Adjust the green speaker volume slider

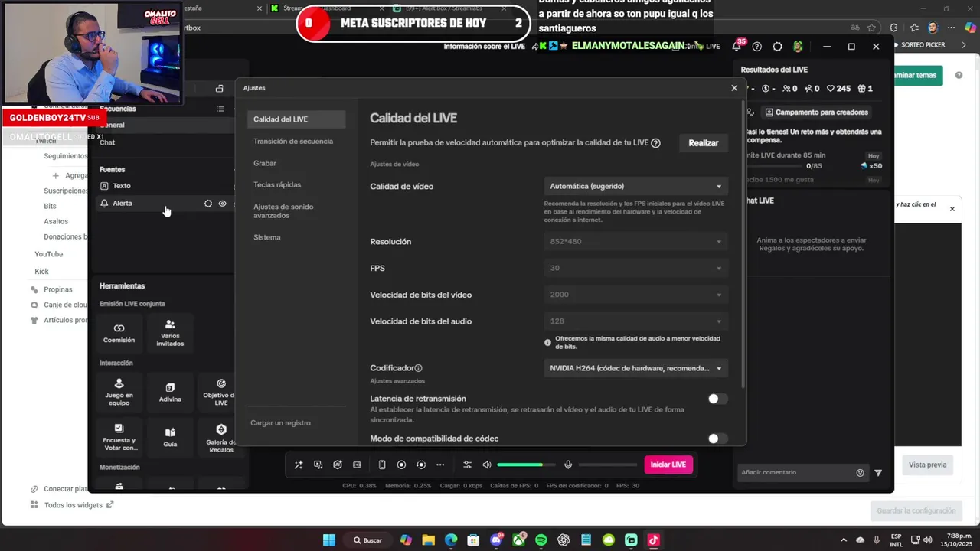point(527,465)
